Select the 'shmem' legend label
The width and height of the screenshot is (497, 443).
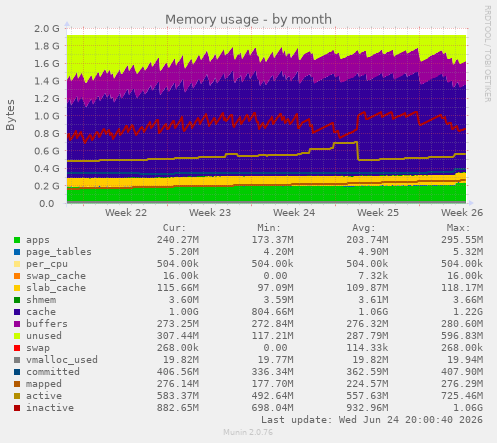[41, 300]
